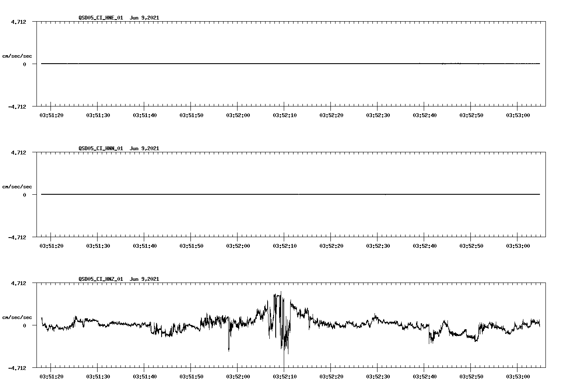Click the HNE chart cm/sec/sec axis label
The image size is (576, 392).
coord(17,56)
